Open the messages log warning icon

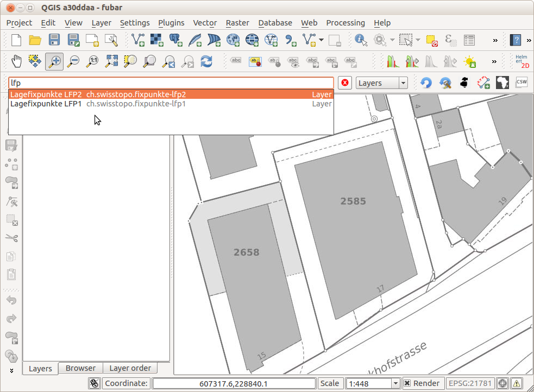(517, 383)
